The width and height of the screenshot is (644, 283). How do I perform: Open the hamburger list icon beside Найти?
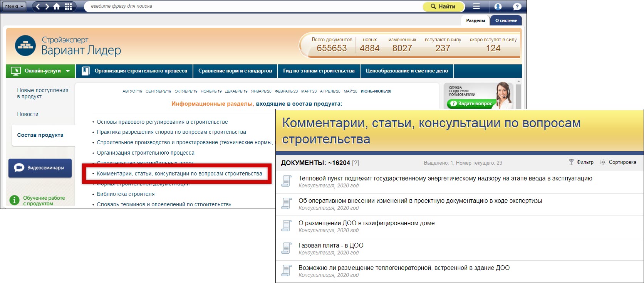pyautogui.click(x=476, y=7)
